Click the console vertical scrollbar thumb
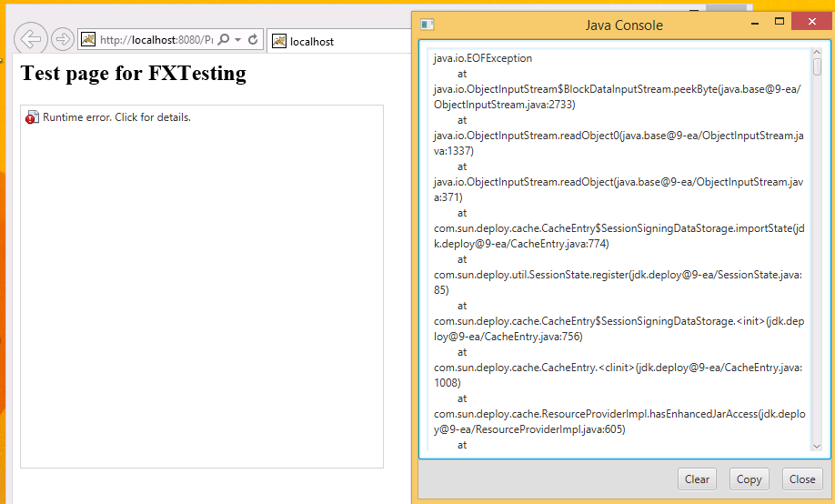 [817, 67]
